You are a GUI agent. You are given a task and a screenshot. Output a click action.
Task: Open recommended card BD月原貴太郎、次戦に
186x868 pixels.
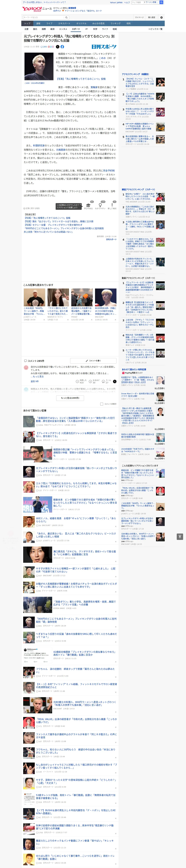tap(106, 311)
